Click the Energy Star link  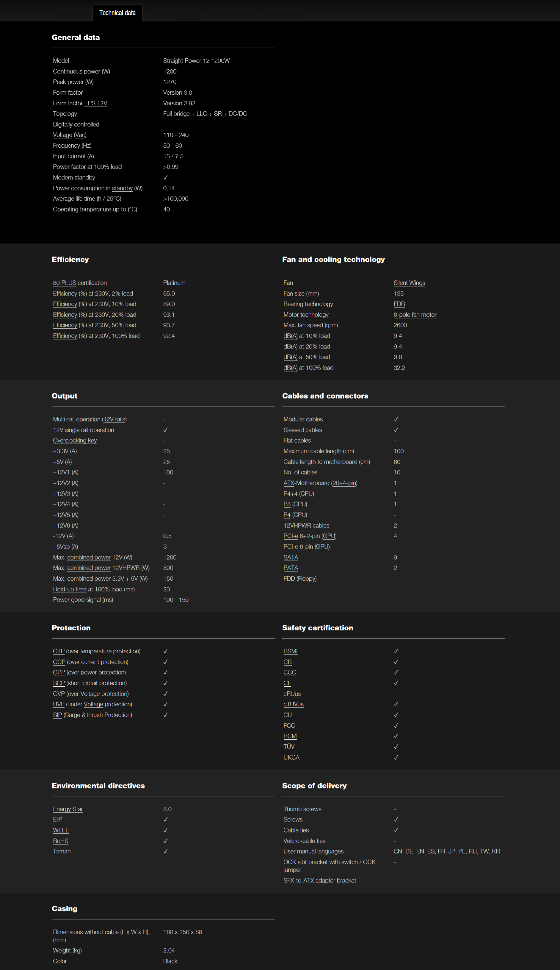click(x=68, y=809)
